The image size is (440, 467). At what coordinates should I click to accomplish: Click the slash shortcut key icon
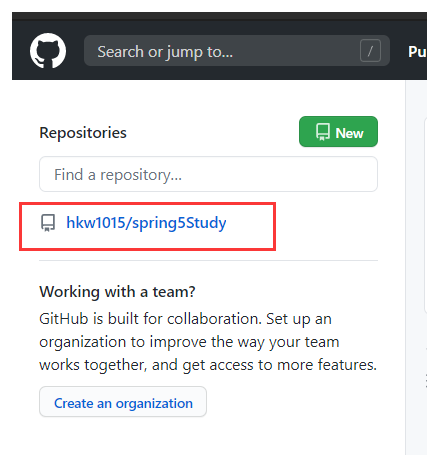pyautogui.click(x=370, y=51)
